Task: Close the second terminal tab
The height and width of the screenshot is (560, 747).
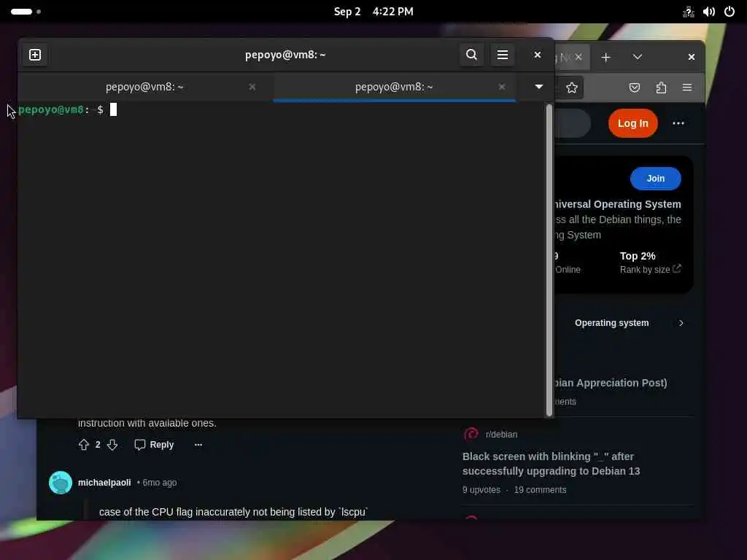Action: (x=501, y=87)
